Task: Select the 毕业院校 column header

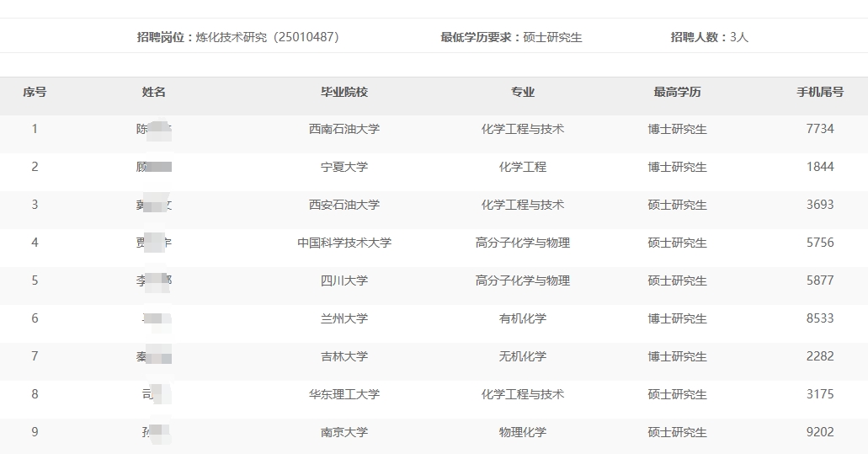Action: tap(344, 92)
